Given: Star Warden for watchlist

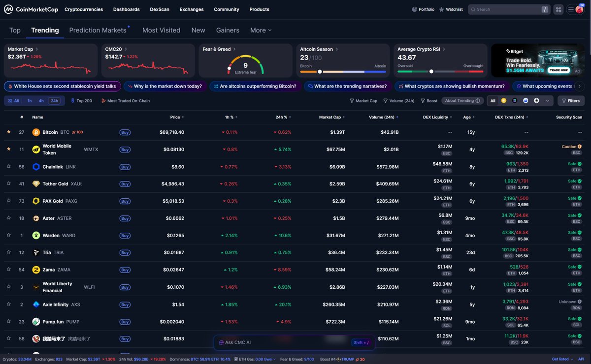Looking at the screenshot, I should pos(9,235).
